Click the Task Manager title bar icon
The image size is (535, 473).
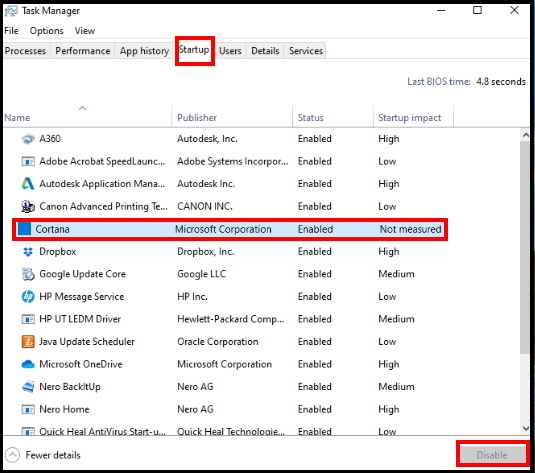[x=11, y=11]
